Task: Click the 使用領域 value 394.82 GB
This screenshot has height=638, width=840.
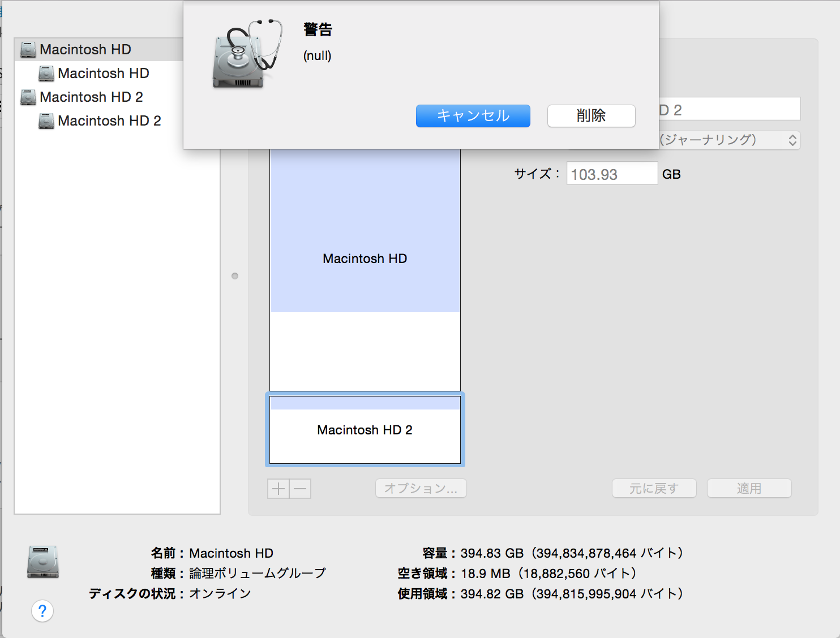Action: pyautogui.click(x=572, y=594)
